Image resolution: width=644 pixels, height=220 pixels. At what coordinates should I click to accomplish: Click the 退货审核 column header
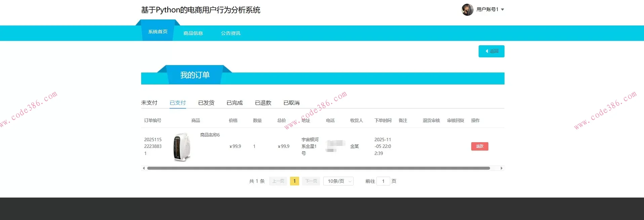point(431,120)
